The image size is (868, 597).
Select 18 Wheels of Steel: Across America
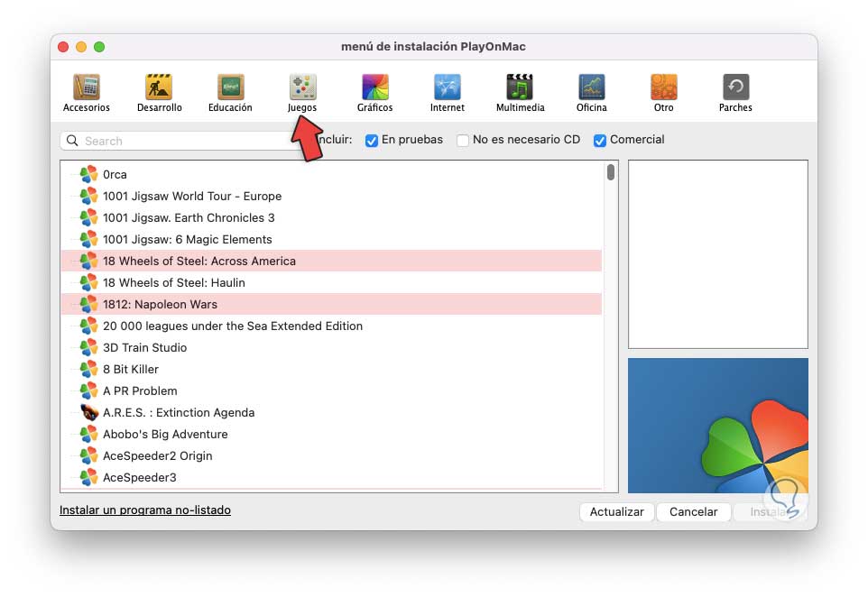tap(331, 261)
